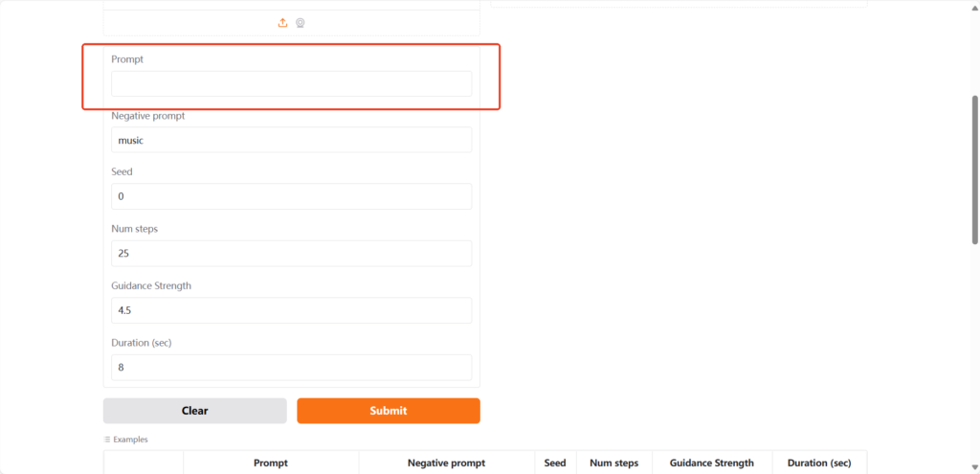Click the Duration (sec) input box
Viewport: 980px width, 474px height.
coord(291,368)
